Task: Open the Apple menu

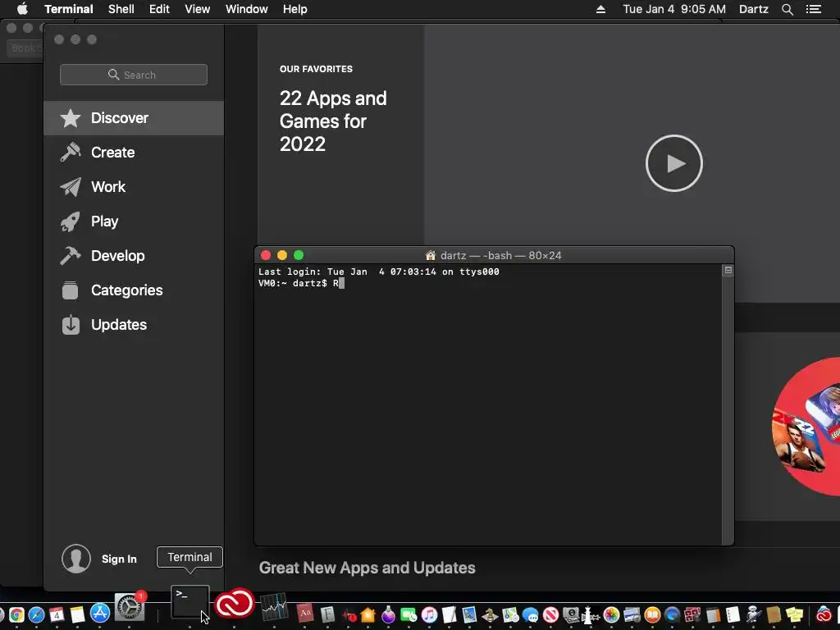Action: pos(22,9)
